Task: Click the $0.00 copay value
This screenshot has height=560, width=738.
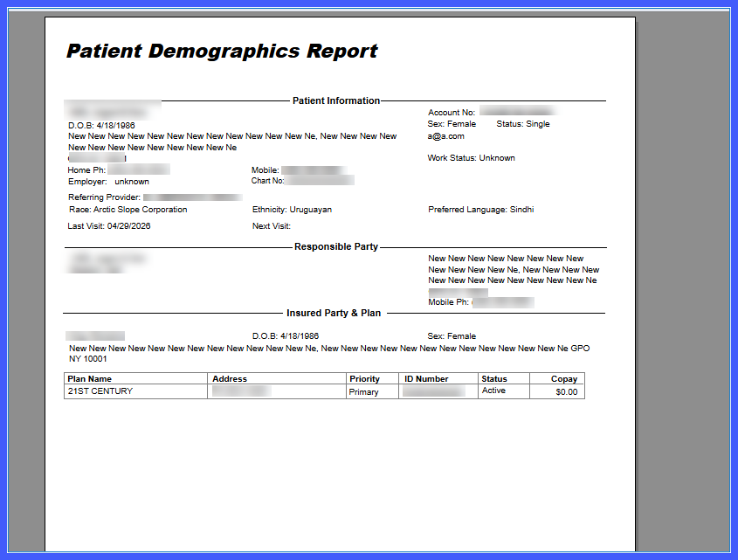Action: [566, 392]
